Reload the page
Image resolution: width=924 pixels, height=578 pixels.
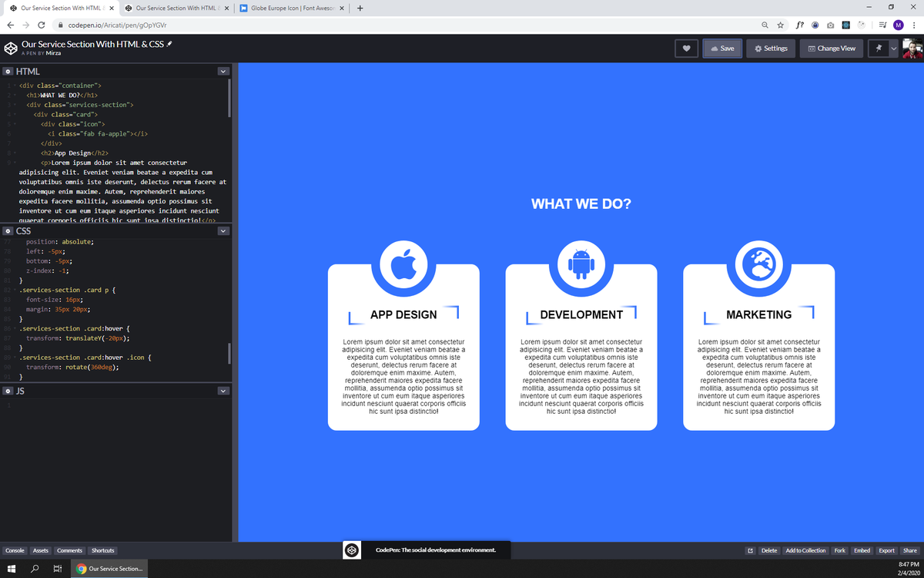point(42,25)
